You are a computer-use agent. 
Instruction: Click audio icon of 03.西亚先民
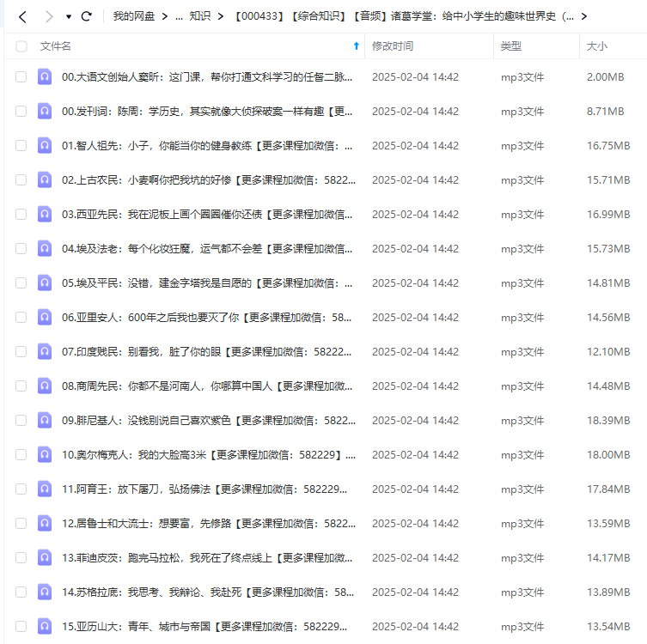click(x=45, y=214)
